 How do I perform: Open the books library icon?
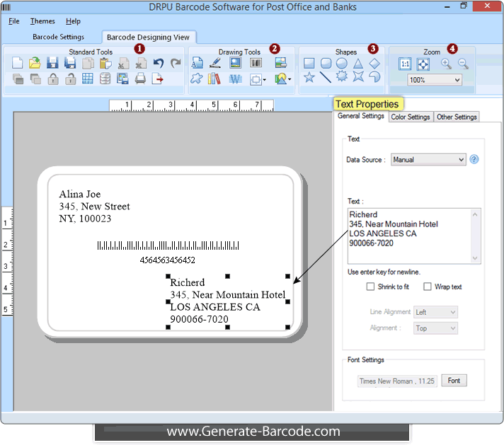[214, 79]
